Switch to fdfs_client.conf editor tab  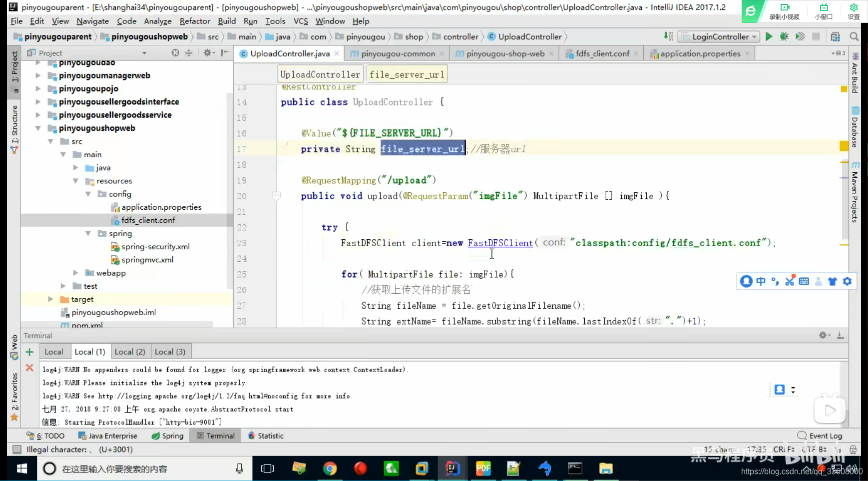pyautogui.click(x=601, y=53)
